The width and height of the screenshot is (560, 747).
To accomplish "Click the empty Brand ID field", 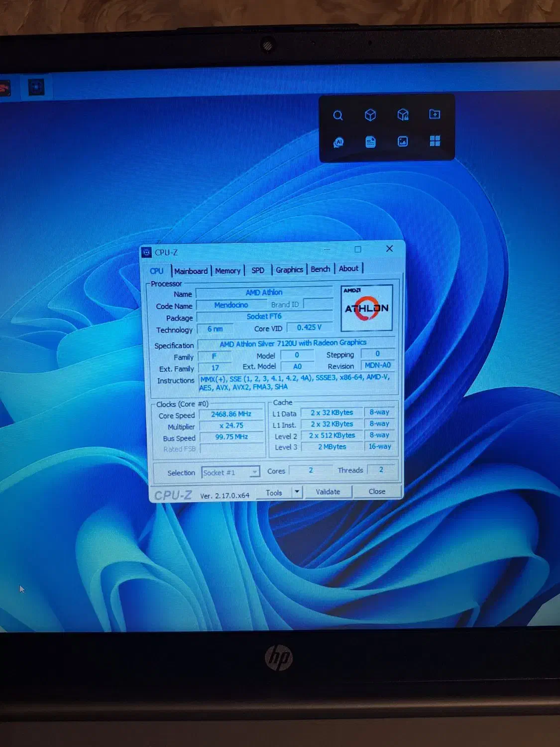I will 318,304.
